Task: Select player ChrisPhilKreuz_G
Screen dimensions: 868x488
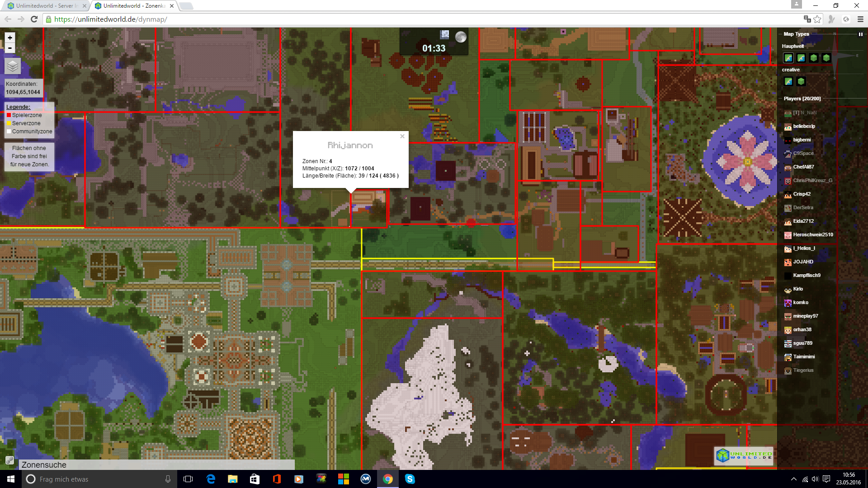Action: click(x=812, y=181)
